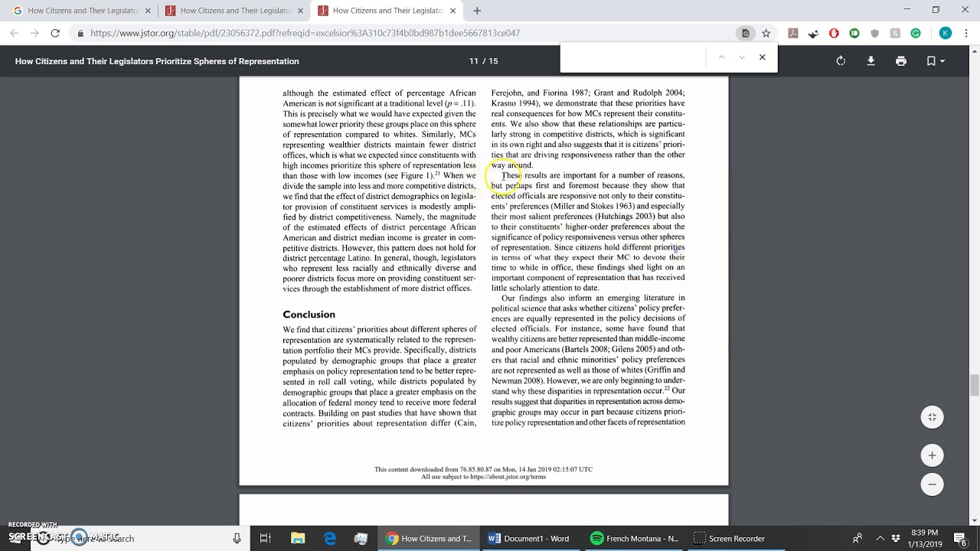Screen dimensions: 980x551
Task: Open Spotify French Montana taskbar item
Action: click(x=635, y=539)
